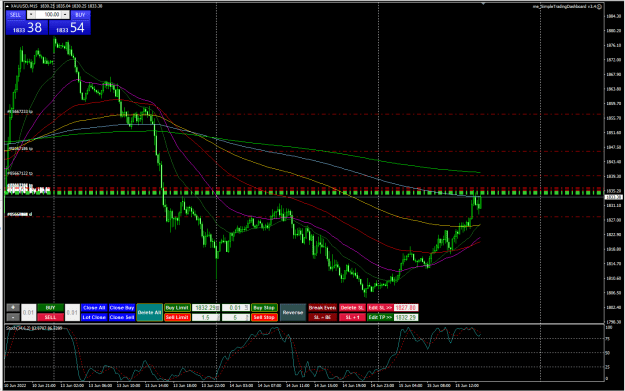Click the SL + 1 button
Screen dimensions: 625x391
click(352, 317)
